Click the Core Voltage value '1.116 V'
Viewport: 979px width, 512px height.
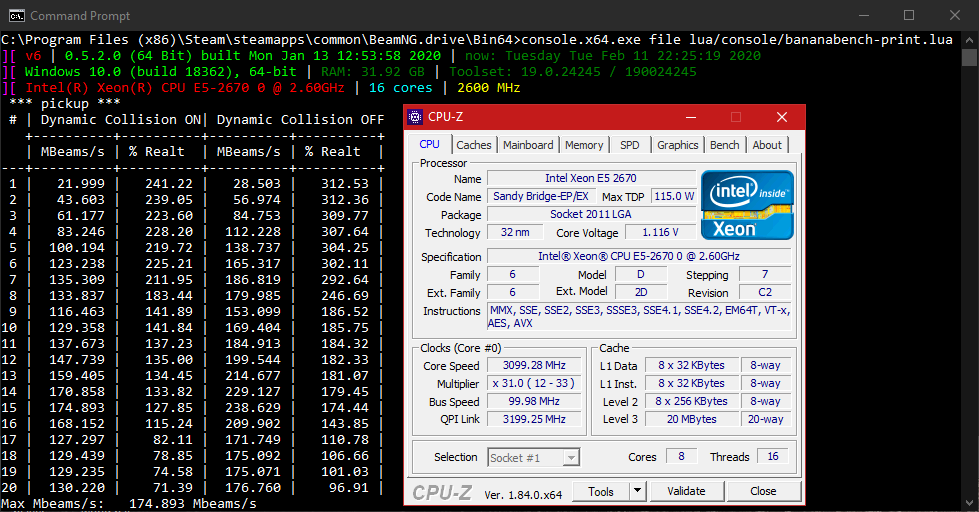tap(660, 232)
